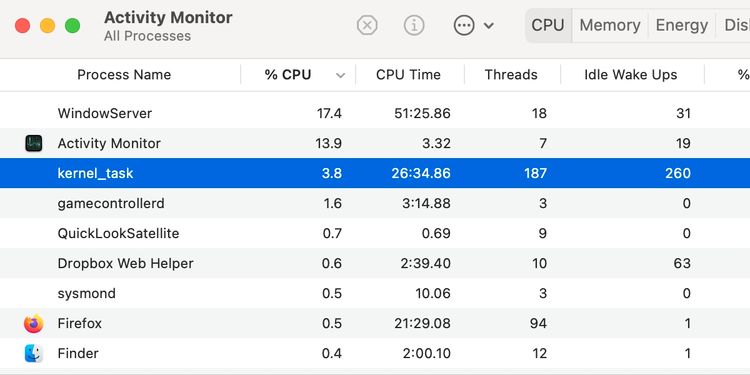This screenshot has width=750, height=375.
Task: Click the Finder icon in process list
Action: coord(33,353)
